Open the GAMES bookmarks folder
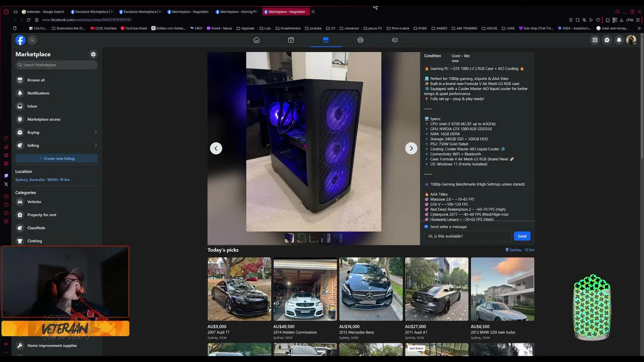This screenshot has height=362, width=644. 439,28
